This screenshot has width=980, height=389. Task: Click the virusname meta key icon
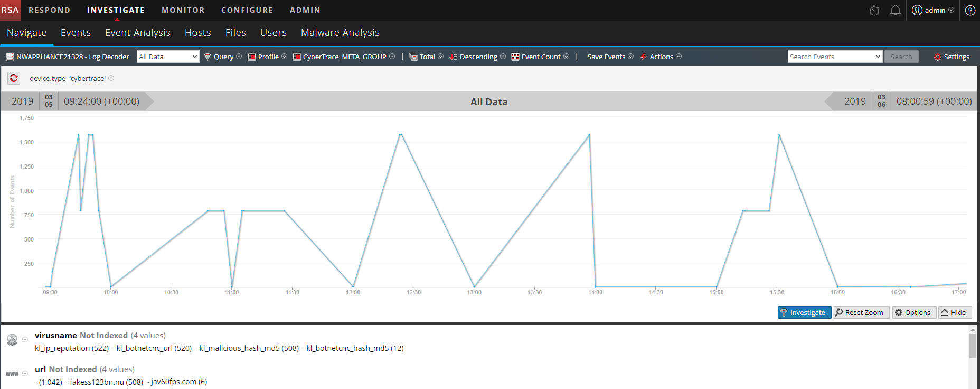point(12,340)
